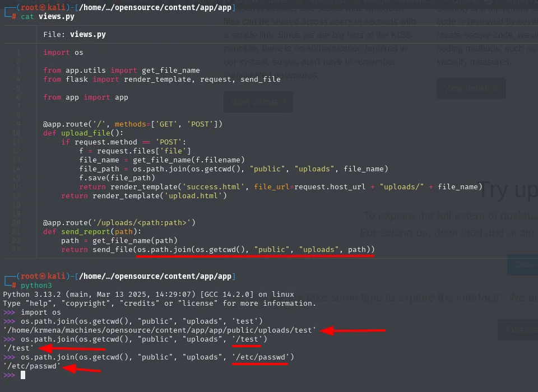538x392 pixels.
Task: Click the 'Python 3.13.2' version banner line
Action: 149,294
